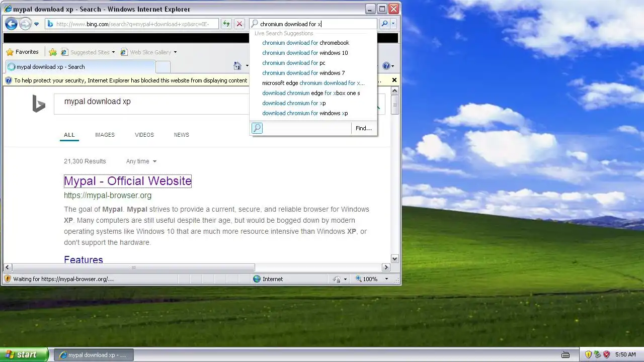Click the red Stop loading button
The image size is (644, 362).
click(239, 24)
